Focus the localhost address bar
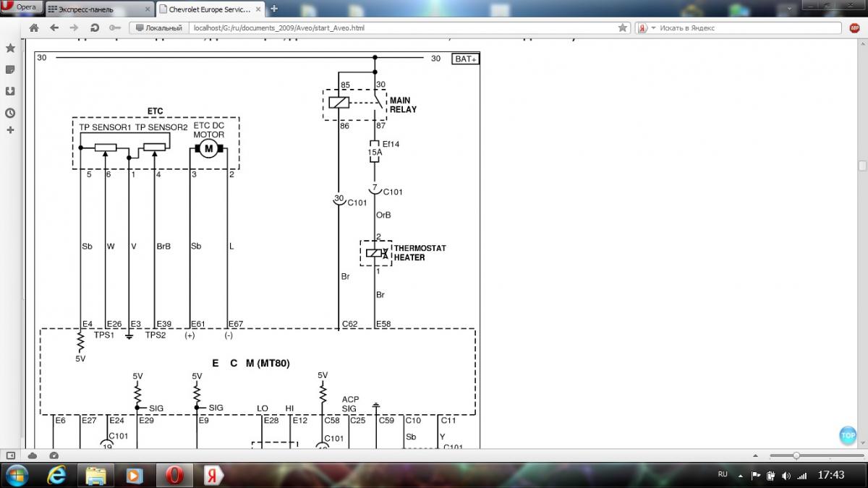The height and width of the screenshot is (488, 868). (401, 27)
